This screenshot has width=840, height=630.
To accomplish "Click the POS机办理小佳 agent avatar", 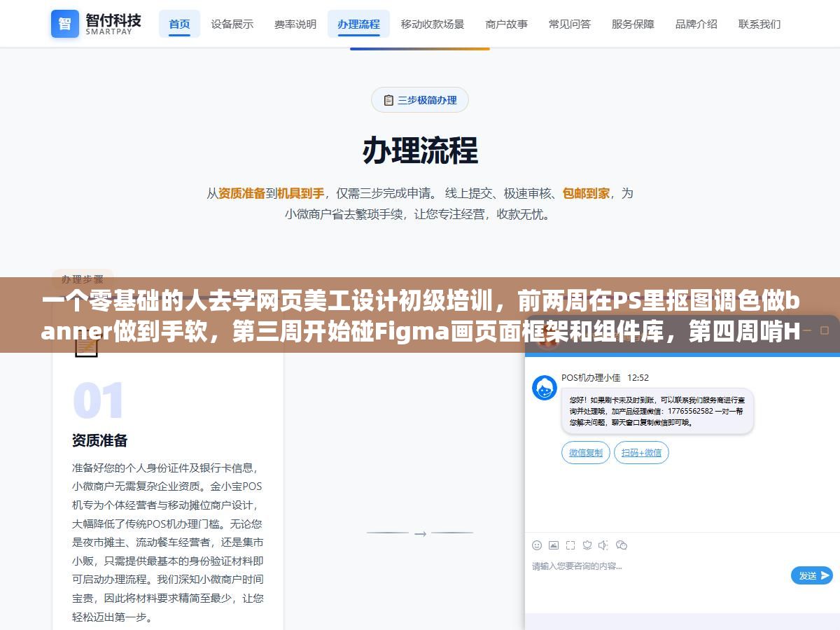I will [545, 387].
